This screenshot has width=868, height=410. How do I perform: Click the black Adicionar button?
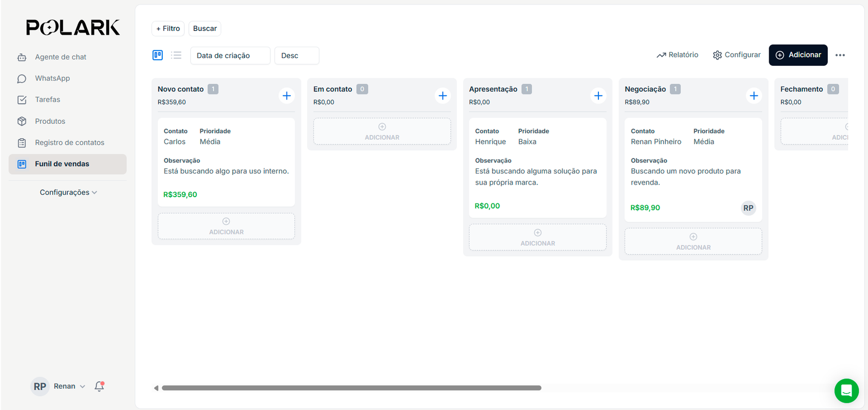798,55
